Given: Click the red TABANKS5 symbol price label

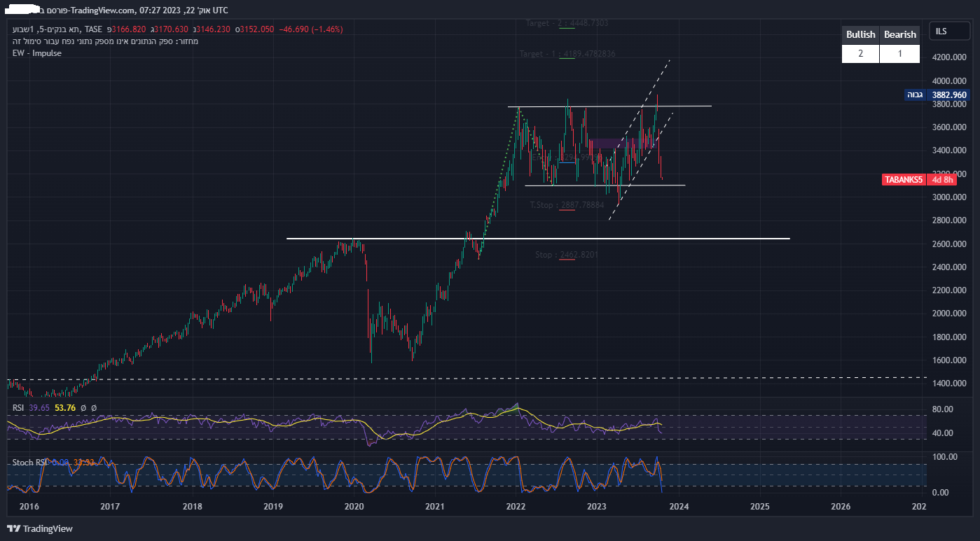Looking at the screenshot, I should point(904,180).
